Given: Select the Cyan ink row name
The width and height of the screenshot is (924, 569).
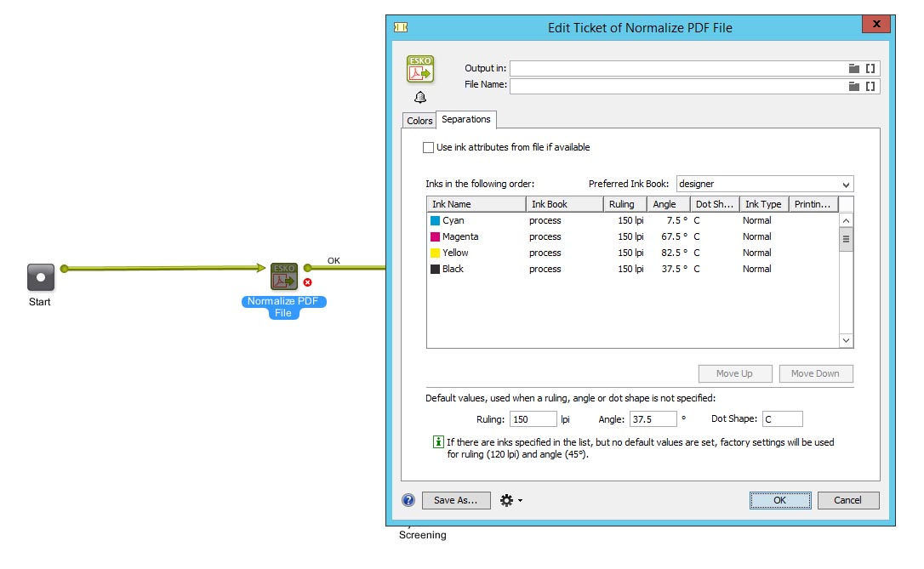Looking at the screenshot, I should point(453,220).
